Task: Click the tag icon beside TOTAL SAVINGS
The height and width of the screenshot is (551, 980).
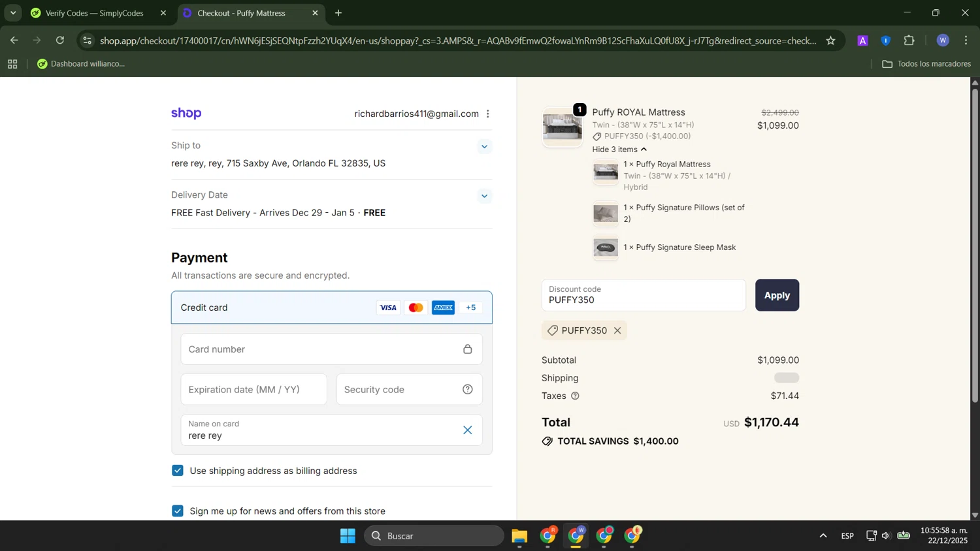Action: point(547,442)
